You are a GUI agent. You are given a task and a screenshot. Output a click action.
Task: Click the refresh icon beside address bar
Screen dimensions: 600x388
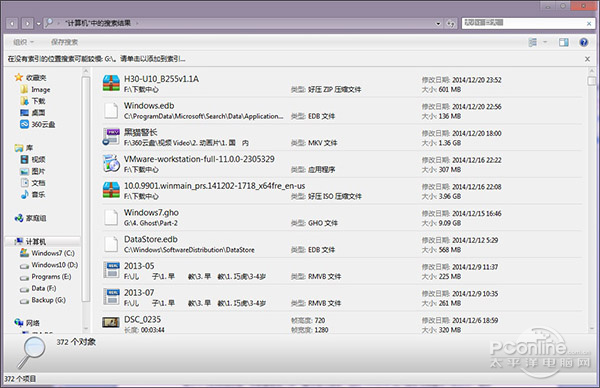[450, 24]
